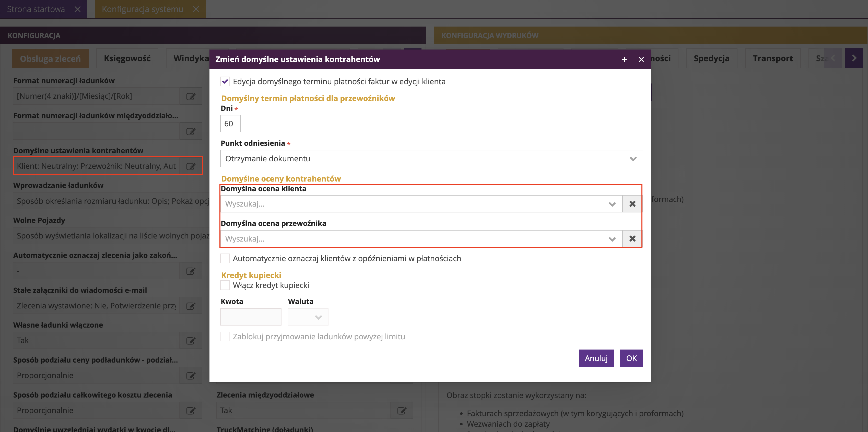
Task: Click the Dni input field
Action: click(x=230, y=124)
